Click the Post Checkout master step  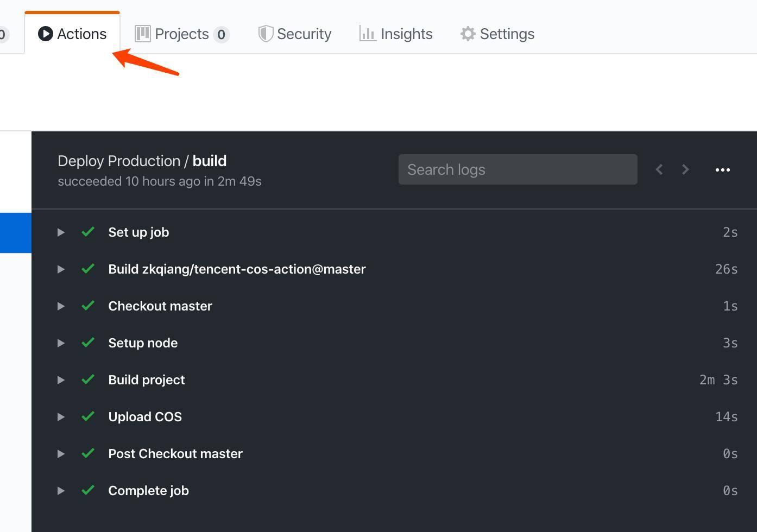point(175,454)
